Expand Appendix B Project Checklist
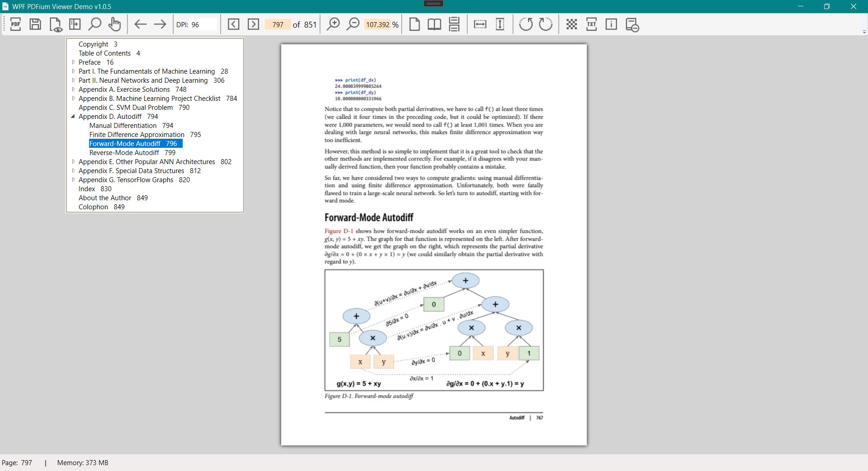 pyautogui.click(x=73, y=99)
